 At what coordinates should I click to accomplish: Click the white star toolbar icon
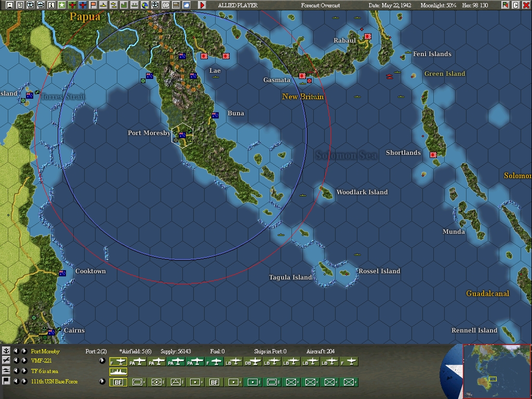point(62,5)
